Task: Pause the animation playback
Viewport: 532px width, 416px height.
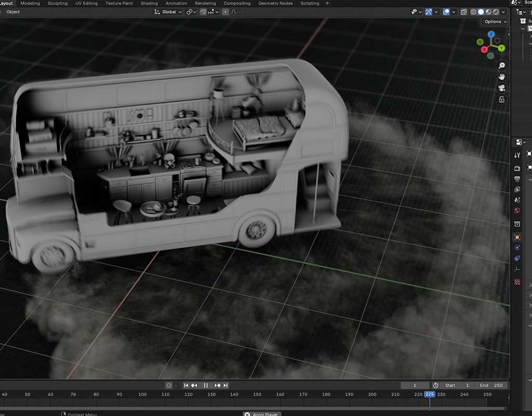Action: pos(206,385)
